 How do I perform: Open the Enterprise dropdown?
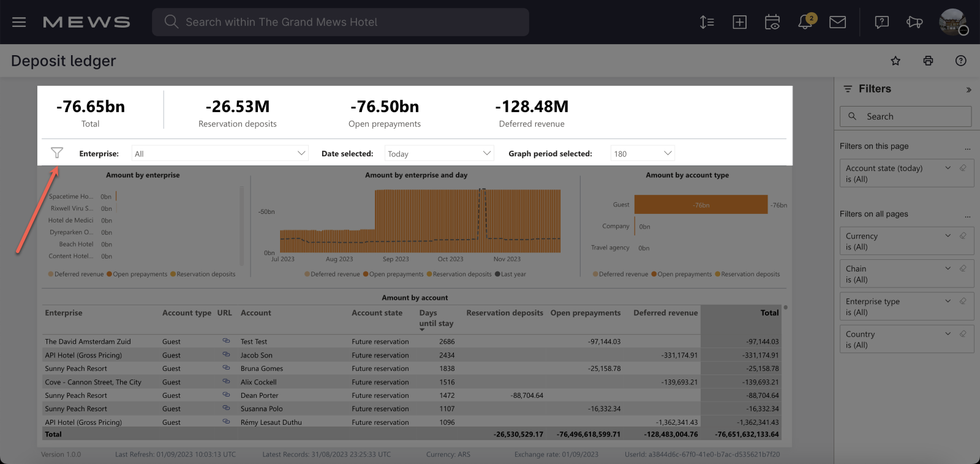(220, 153)
